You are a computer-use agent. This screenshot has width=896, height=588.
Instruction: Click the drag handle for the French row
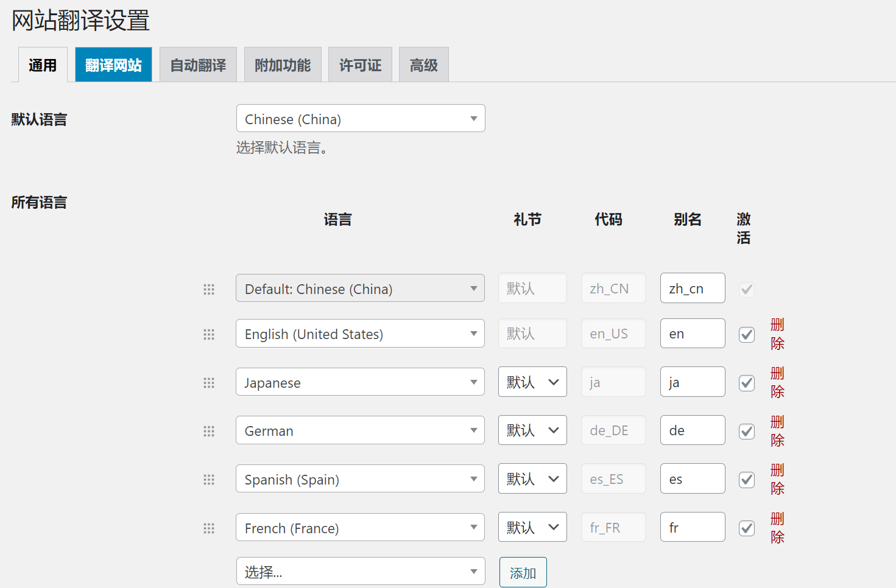pyautogui.click(x=209, y=528)
